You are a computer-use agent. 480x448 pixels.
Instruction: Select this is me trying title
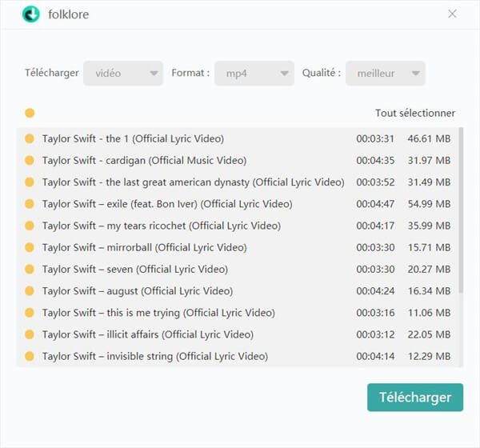(158, 313)
